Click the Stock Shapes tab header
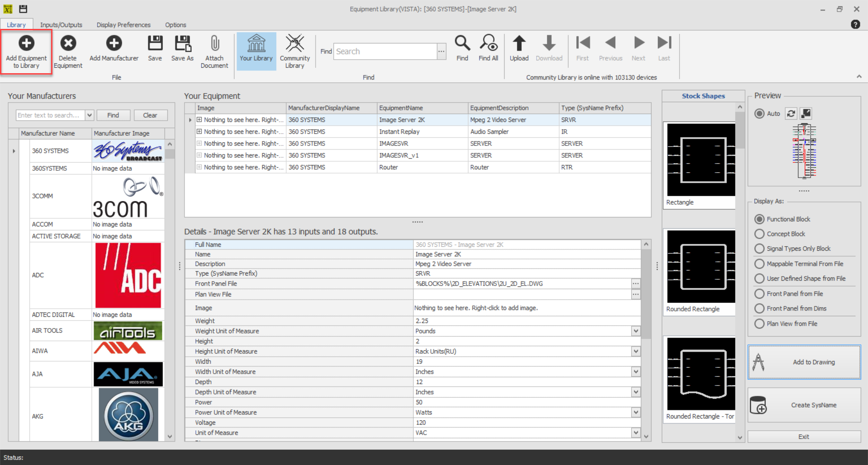 click(x=703, y=96)
